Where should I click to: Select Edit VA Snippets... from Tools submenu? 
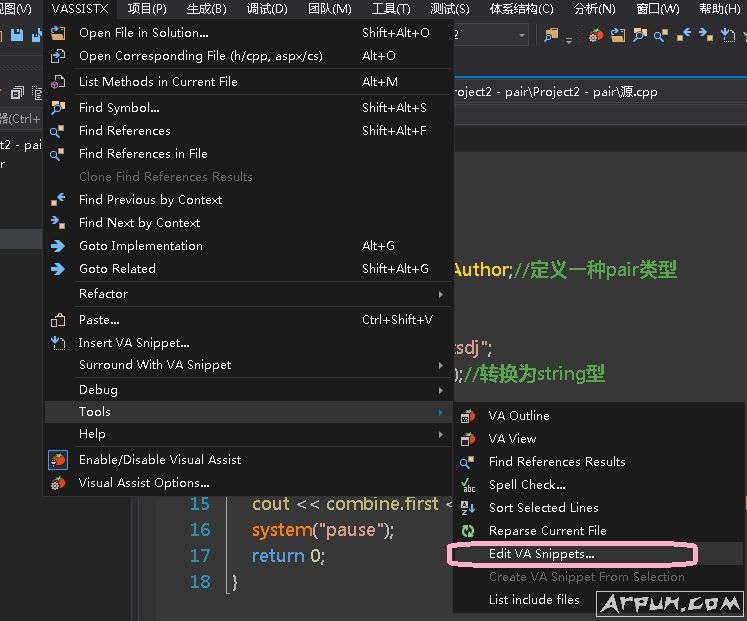point(541,554)
